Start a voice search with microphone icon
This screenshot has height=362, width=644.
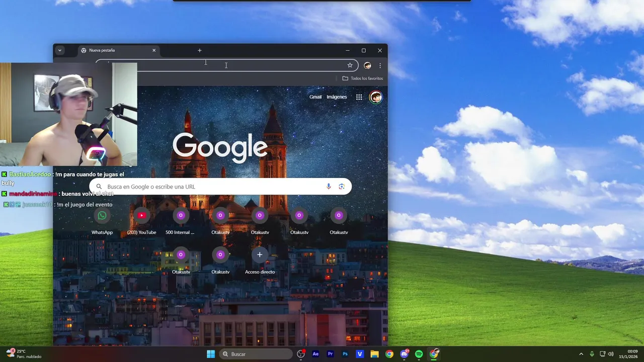tap(329, 187)
